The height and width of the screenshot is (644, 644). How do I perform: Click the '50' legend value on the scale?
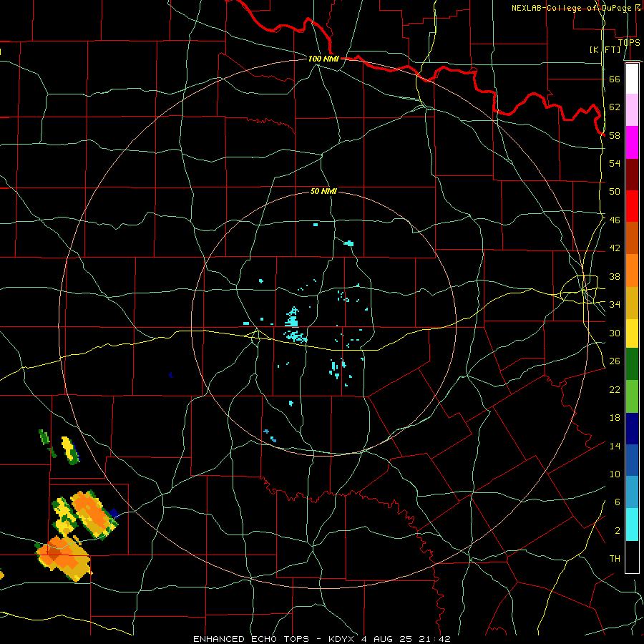pos(615,191)
